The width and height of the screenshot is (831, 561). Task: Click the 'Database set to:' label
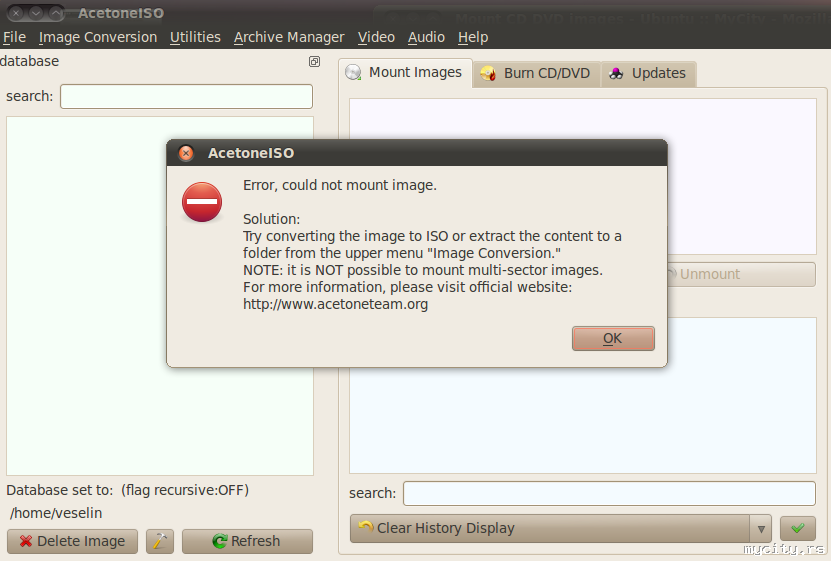59,490
